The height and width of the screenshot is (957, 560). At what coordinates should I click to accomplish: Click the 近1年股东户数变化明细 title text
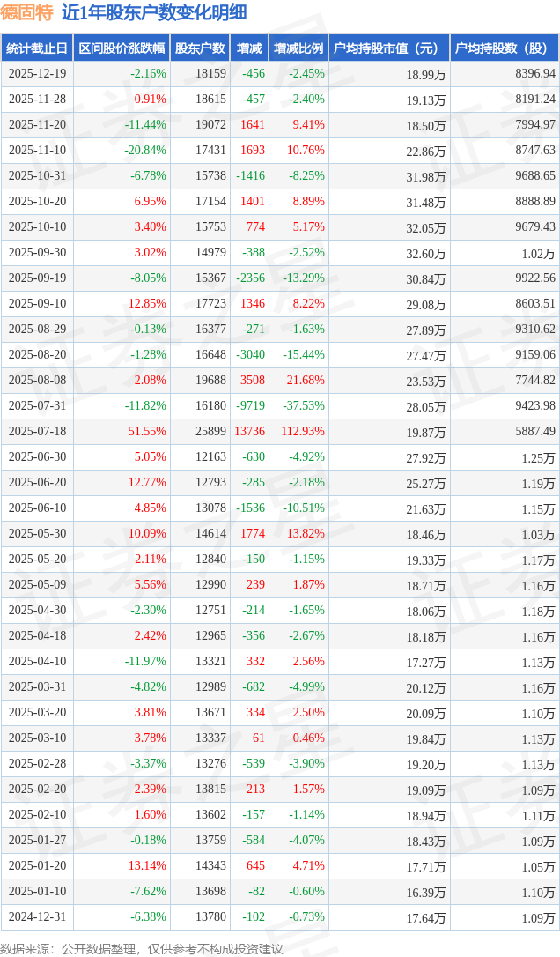click(x=154, y=12)
